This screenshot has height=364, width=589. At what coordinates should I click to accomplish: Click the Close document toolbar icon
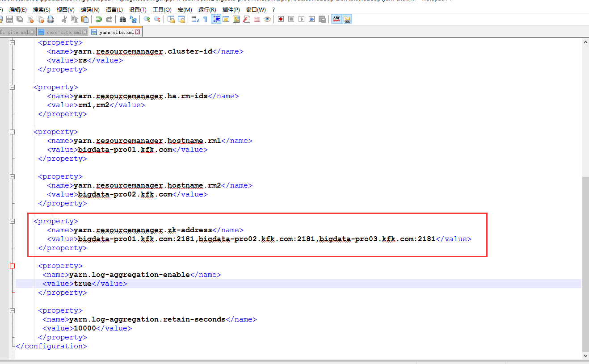30,19
